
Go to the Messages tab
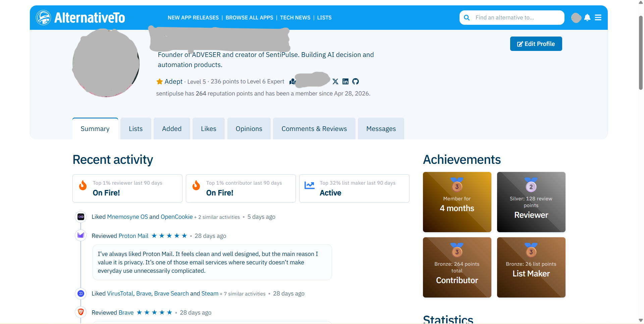381,129
